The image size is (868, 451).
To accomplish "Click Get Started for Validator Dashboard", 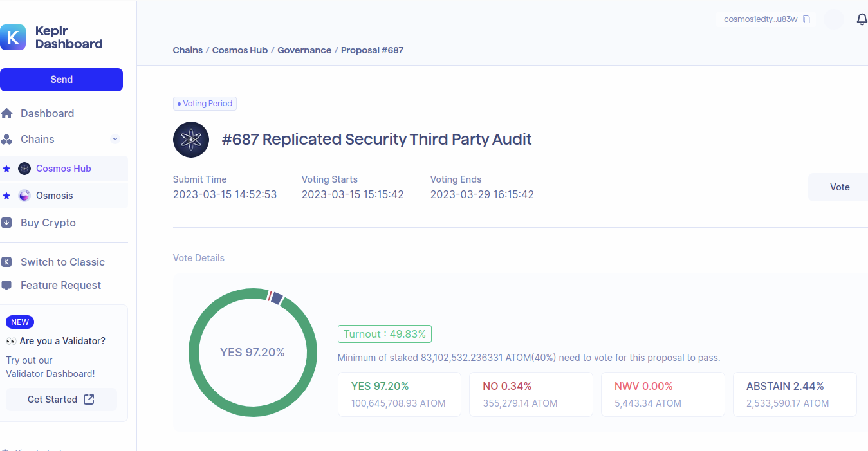I will click(61, 400).
